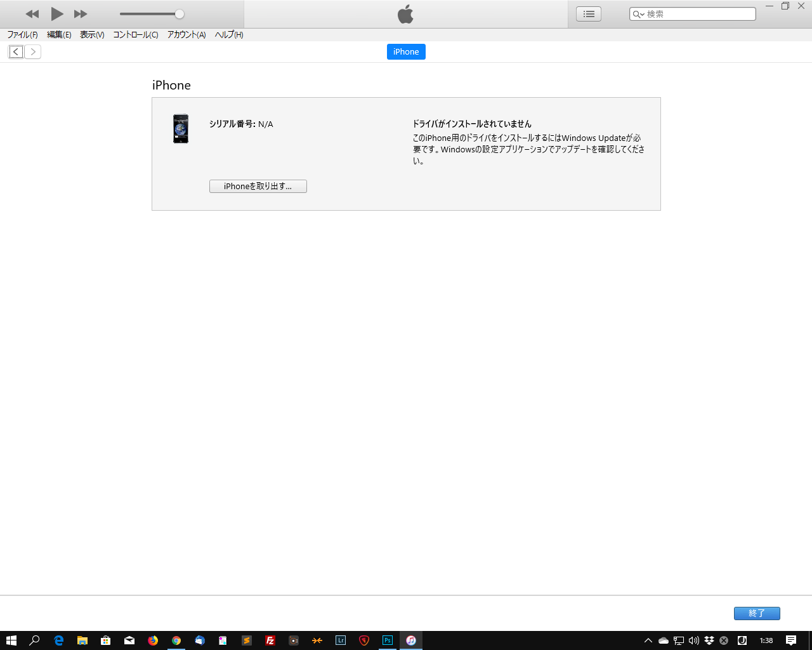
Task: Launch Sublime Text from the taskbar
Action: 247,640
